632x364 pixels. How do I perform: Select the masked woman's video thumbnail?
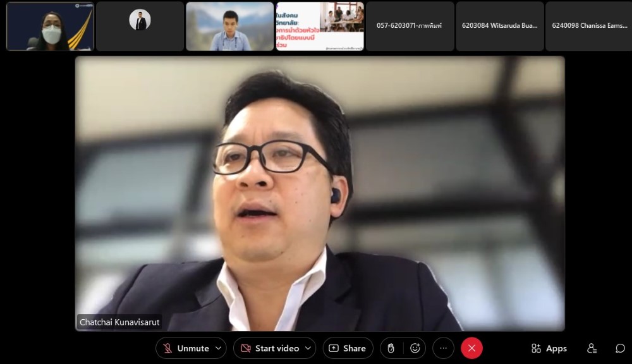[x=50, y=26]
